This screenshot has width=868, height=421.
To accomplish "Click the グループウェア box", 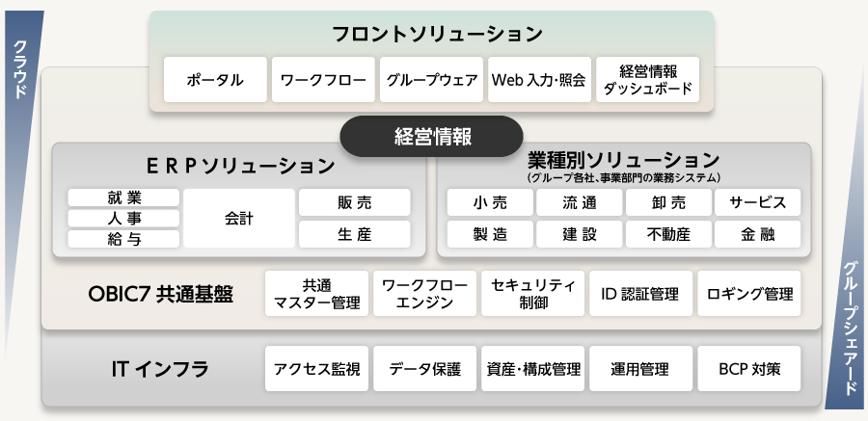I will (431, 80).
